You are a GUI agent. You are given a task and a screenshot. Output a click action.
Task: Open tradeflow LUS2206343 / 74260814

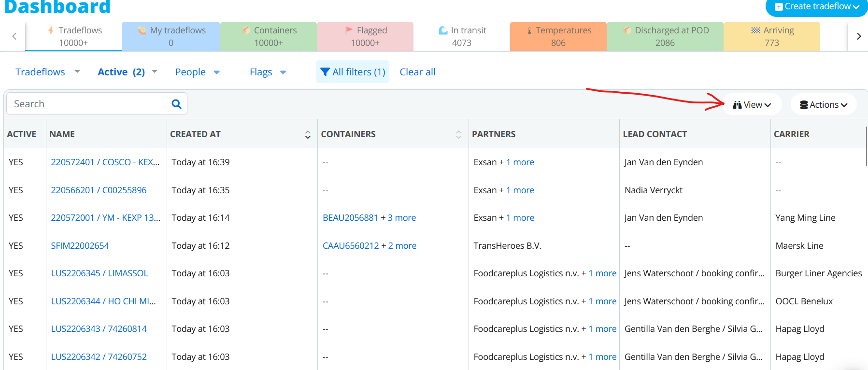coord(99,329)
